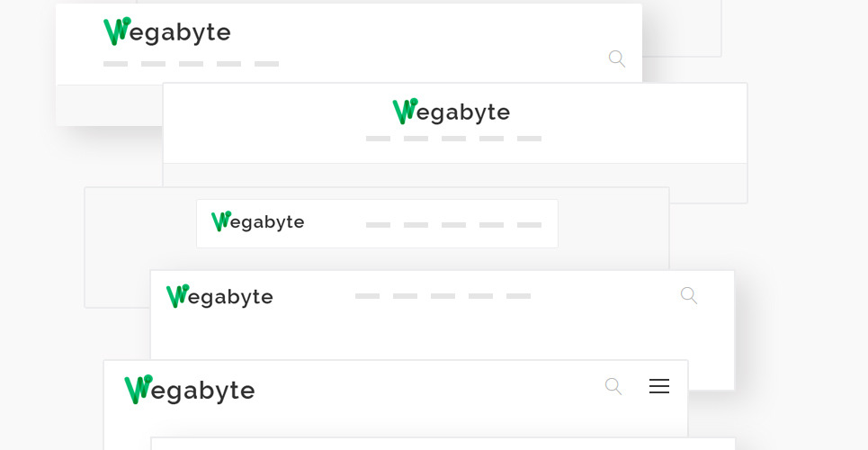Click the centered Wegabyte logo above the menu
The height and width of the screenshot is (450, 868).
coord(452,112)
